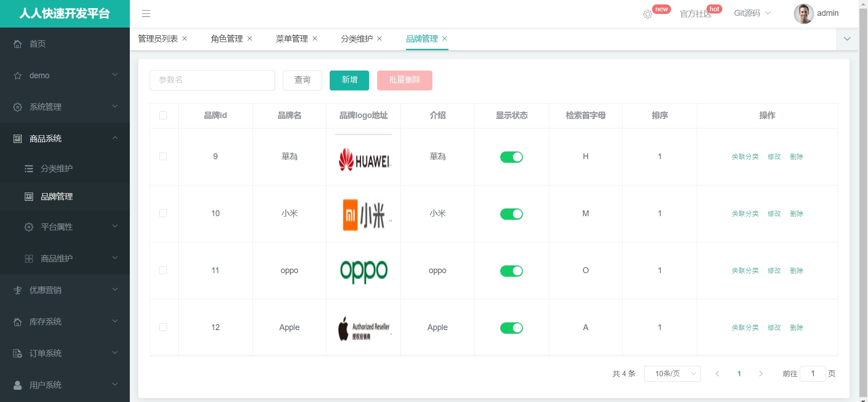Click the document icon beside 订单系统
This screenshot has width=868, height=402.
[x=18, y=354]
